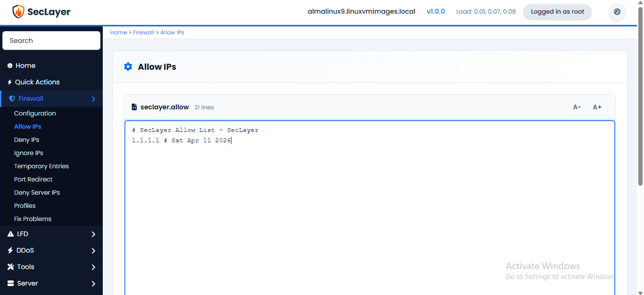
Task: Collapse the Firewall menu chevron
Action: [93, 99]
